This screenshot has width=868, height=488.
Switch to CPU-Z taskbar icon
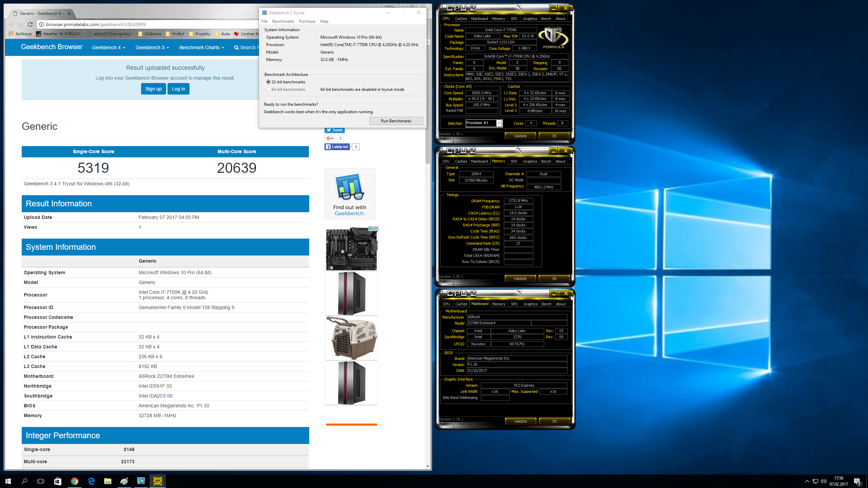pyautogui.click(x=158, y=481)
